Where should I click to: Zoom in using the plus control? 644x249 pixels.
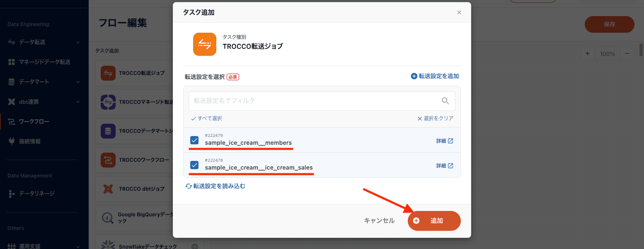pos(587,53)
